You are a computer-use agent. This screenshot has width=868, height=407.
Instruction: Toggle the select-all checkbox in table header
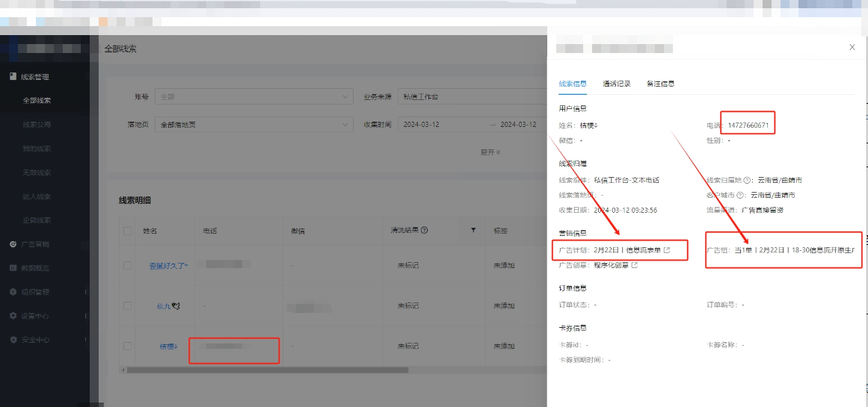click(127, 231)
